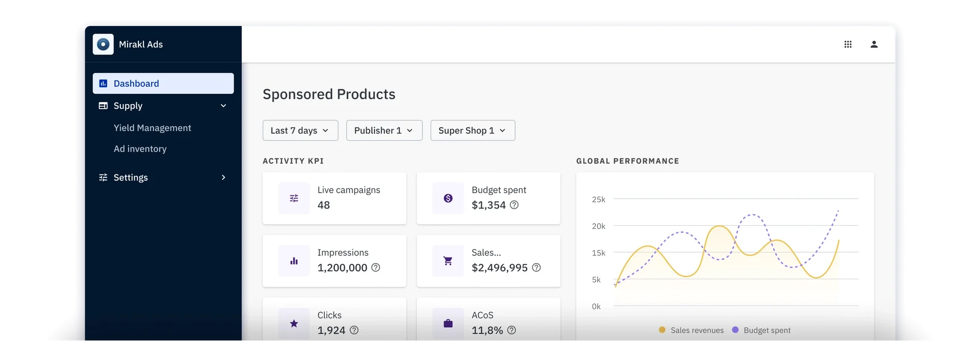Viewport: 980px width, 341px height.
Task: Click the Sales help question icon
Action: (x=536, y=268)
